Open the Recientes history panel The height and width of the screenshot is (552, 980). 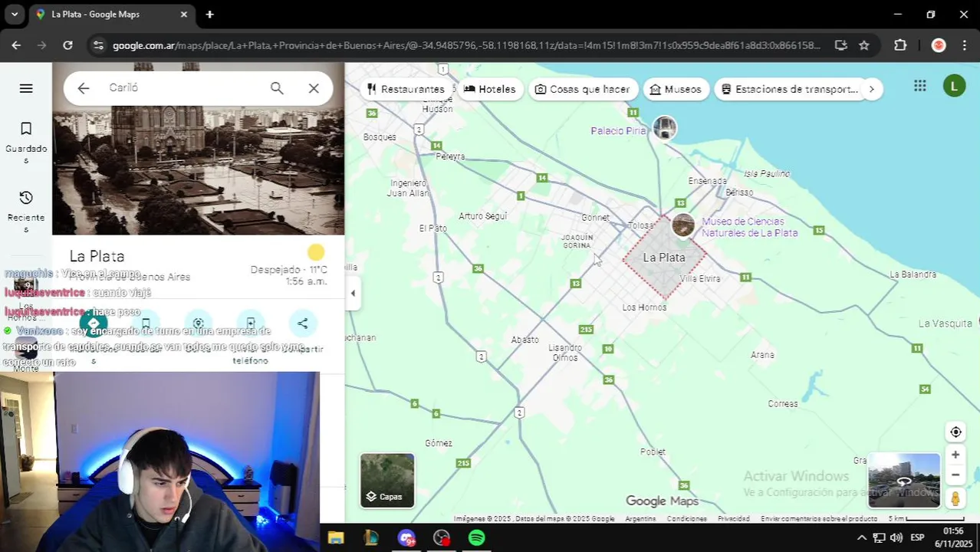click(26, 212)
